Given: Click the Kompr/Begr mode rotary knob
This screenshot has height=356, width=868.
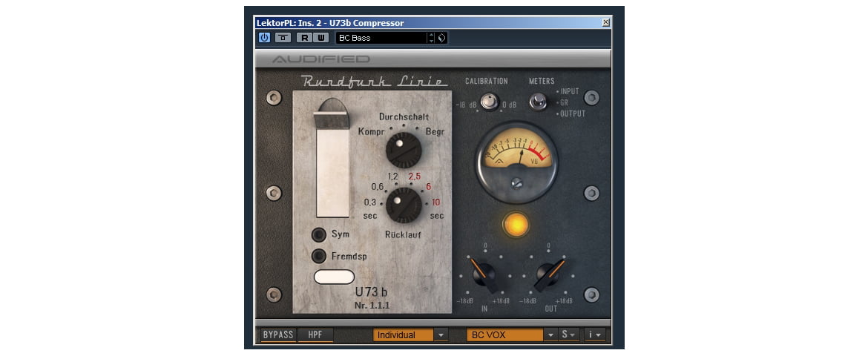Looking at the screenshot, I should [x=404, y=150].
